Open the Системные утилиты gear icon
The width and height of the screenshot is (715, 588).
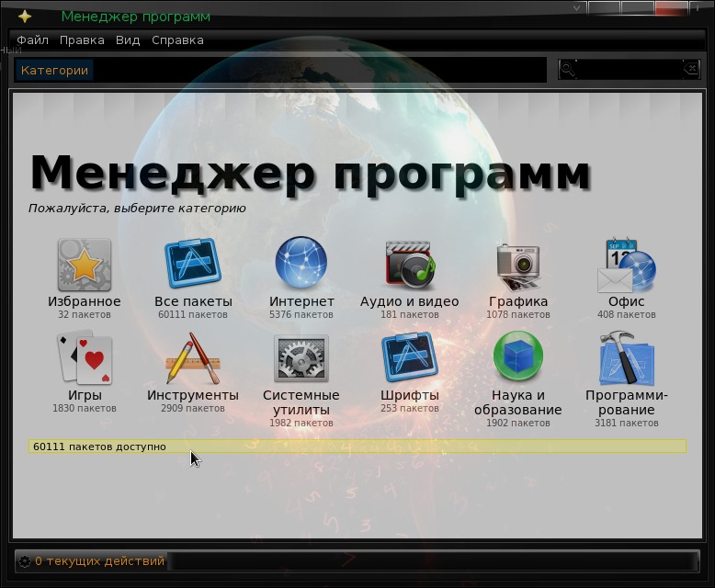[x=301, y=358]
